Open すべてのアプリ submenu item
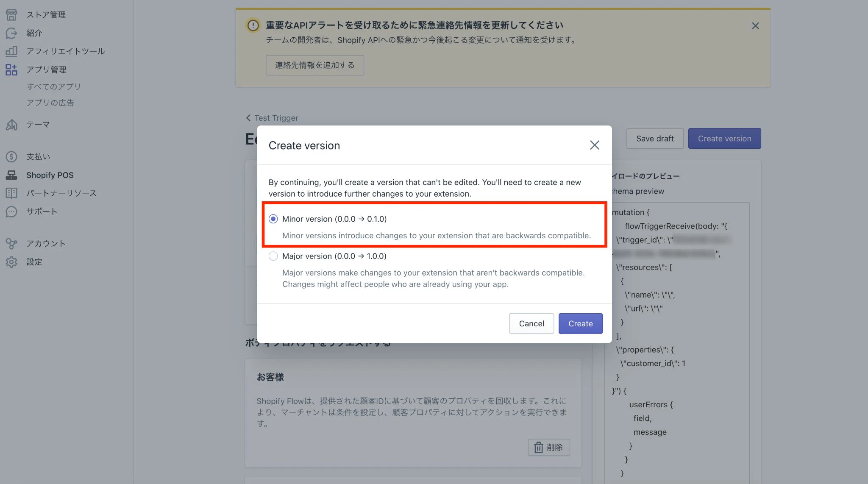The height and width of the screenshot is (484, 868). pos(54,86)
